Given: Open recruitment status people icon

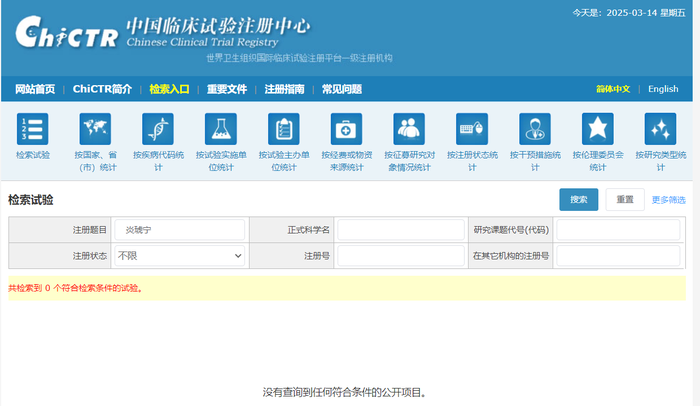Looking at the screenshot, I should click(409, 129).
